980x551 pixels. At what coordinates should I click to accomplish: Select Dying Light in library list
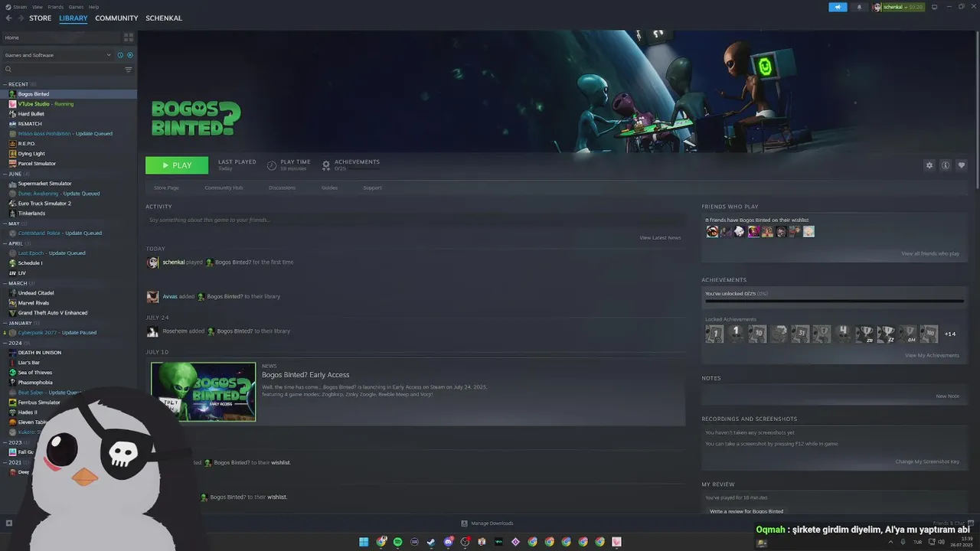tap(68, 154)
